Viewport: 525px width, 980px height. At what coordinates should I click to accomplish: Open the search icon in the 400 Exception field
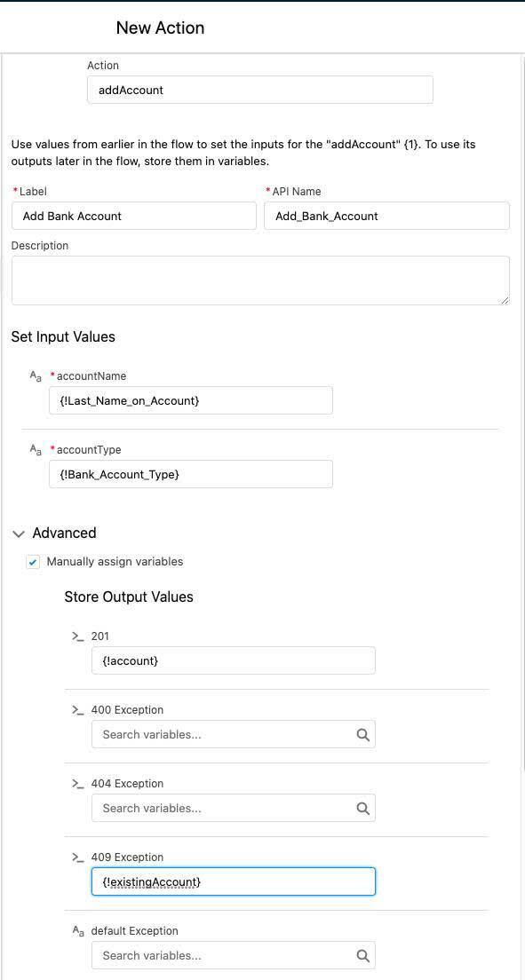pos(362,734)
